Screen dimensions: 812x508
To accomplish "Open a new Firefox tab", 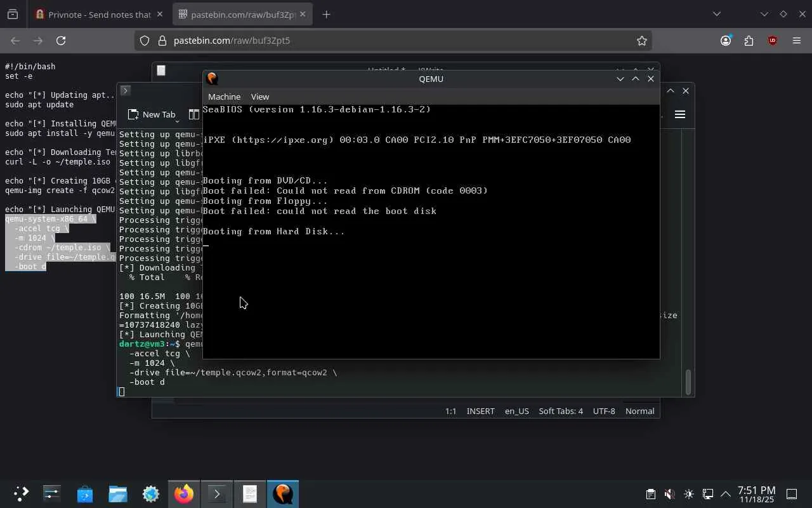I will (x=326, y=14).
